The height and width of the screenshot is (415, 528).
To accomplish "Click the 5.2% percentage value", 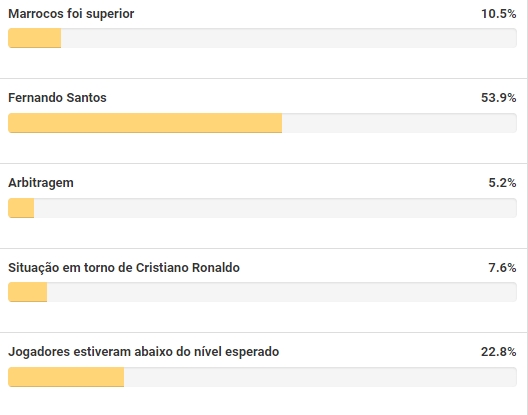I will (502, 183).
